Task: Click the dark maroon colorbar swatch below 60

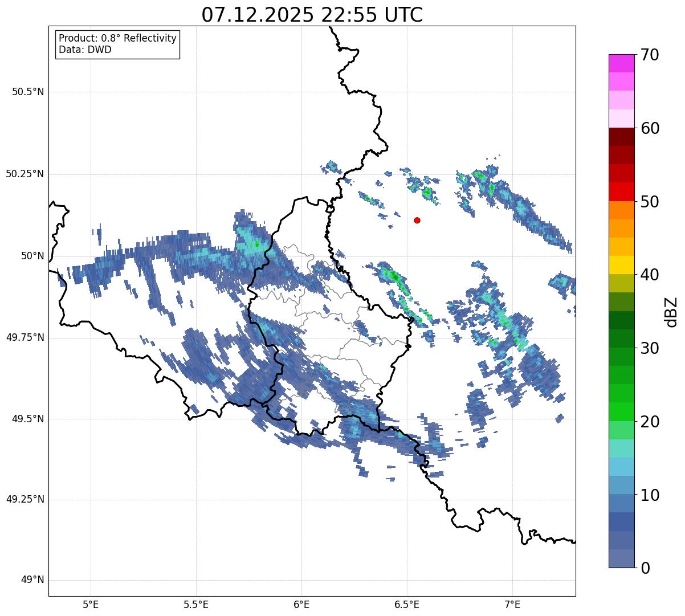Action: [x=621, y=137]
